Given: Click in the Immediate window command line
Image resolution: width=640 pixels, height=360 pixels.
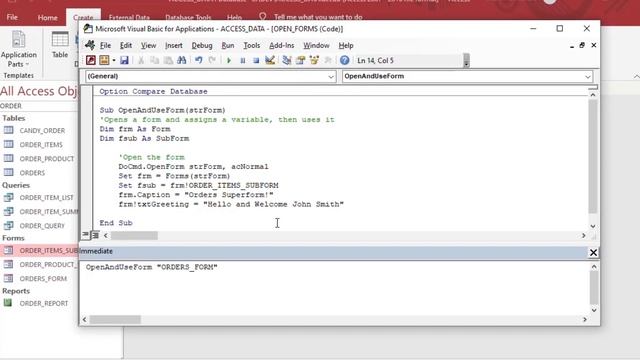Looking at the screenshot, I should pos(151,267).
